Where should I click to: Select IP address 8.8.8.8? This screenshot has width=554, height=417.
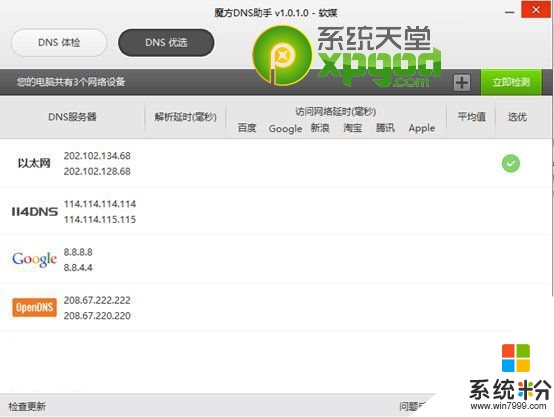tap(78, 252)
